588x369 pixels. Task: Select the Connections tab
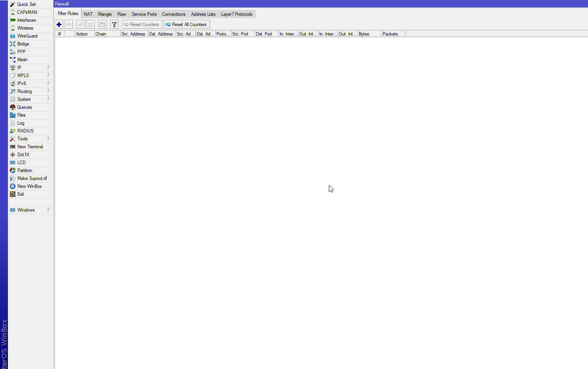(x=174, y=14)
